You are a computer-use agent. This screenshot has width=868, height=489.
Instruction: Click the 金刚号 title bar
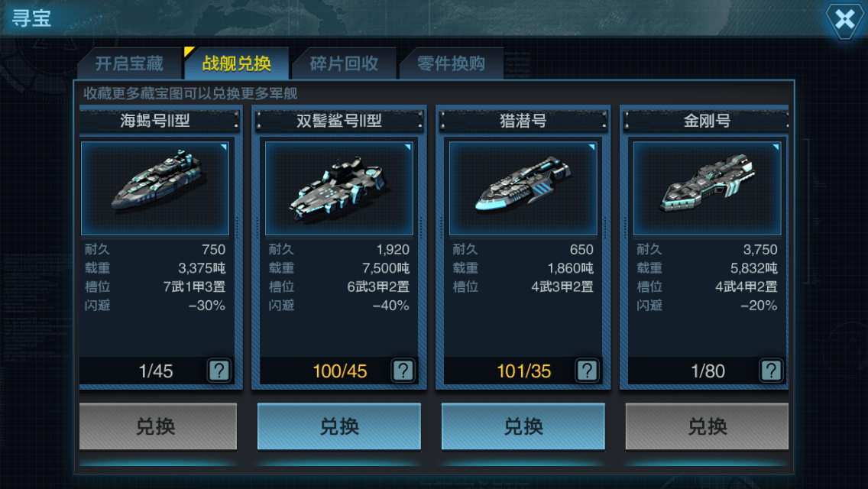coord(706,121)
